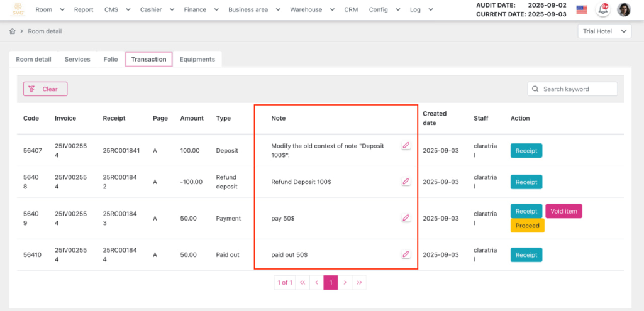Click the US flag language icon
Screen dimensions: 644x311
tap(582, 9)
